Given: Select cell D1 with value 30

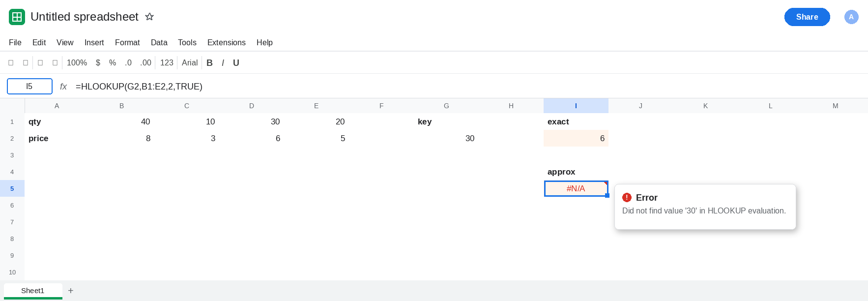Looking at the screenshot, I should coord(252,121).
